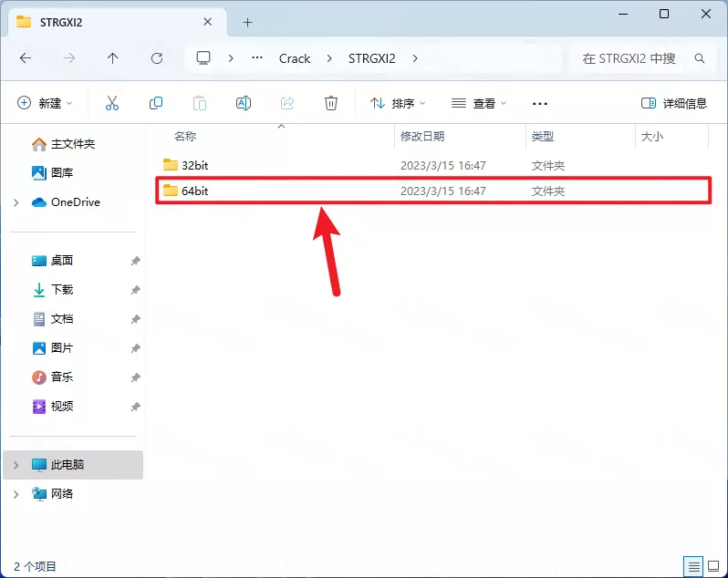Image resolution: width=728 pixels, height=578 pixels.
Task: Navigate back with the left arrow
Action: (x=26, y=58)
